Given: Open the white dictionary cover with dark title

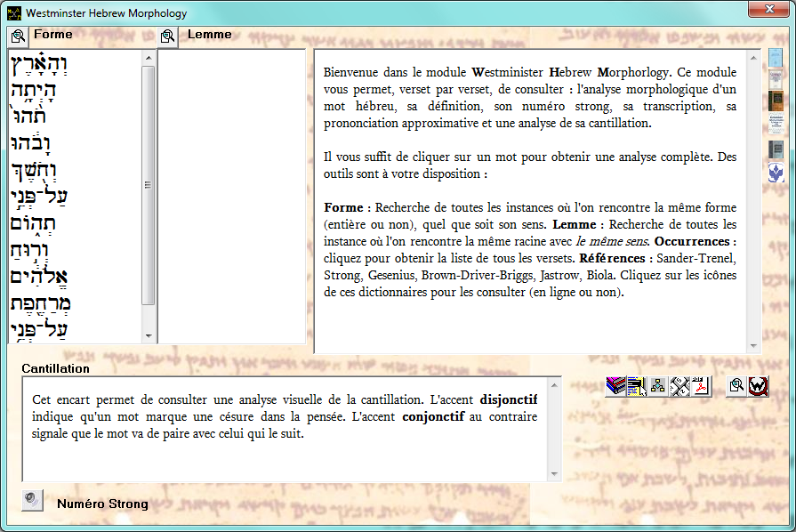Looking at the screenshot, I should pos(776,125).
